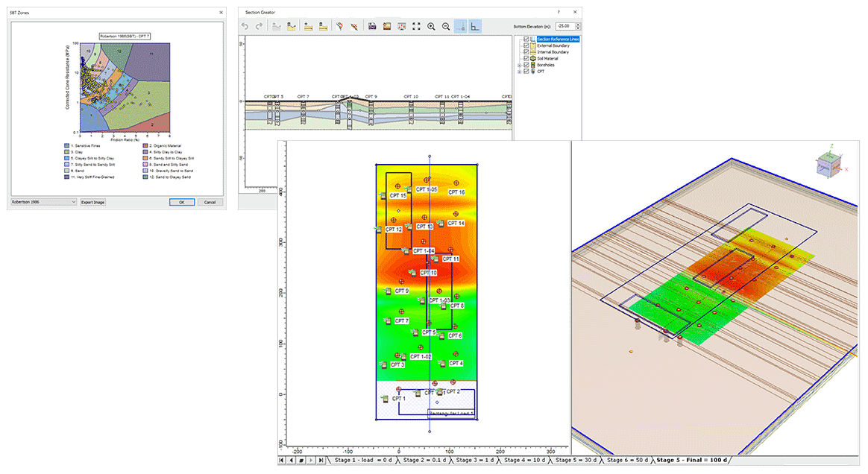Click the Zoom In magnifier icon
Viewport: 868px width, 474px height.
[x=431, y=25]
